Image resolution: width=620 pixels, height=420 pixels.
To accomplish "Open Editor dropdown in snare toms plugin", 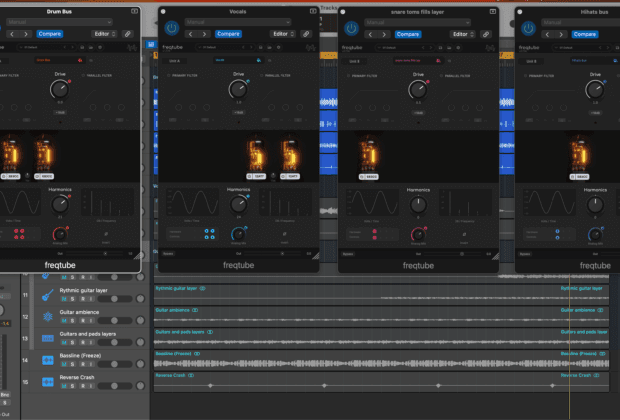I will coord(456,33).
